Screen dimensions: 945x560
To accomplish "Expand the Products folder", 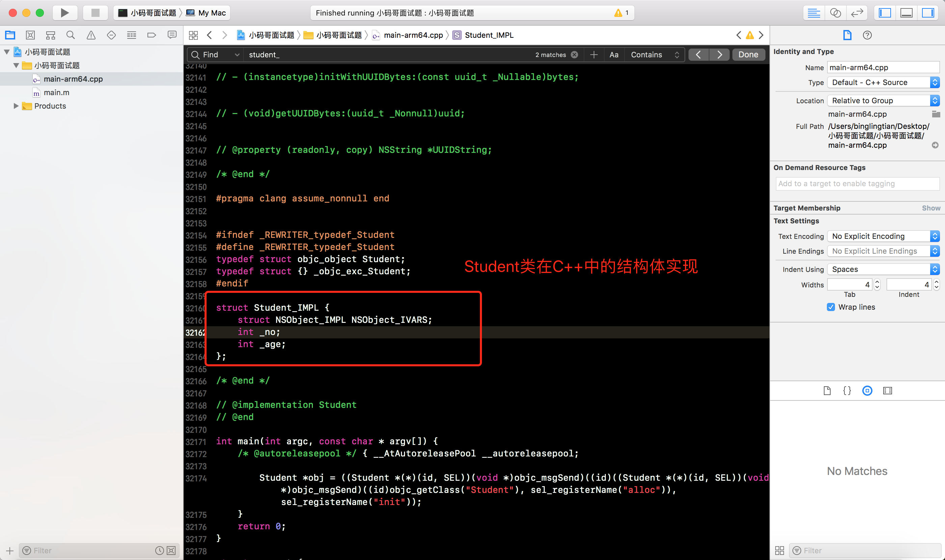I will [16, 106].
